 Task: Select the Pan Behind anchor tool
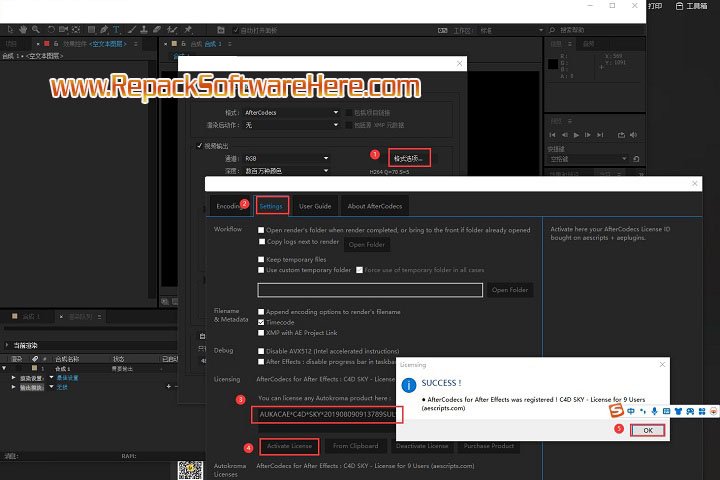[76, 30]
